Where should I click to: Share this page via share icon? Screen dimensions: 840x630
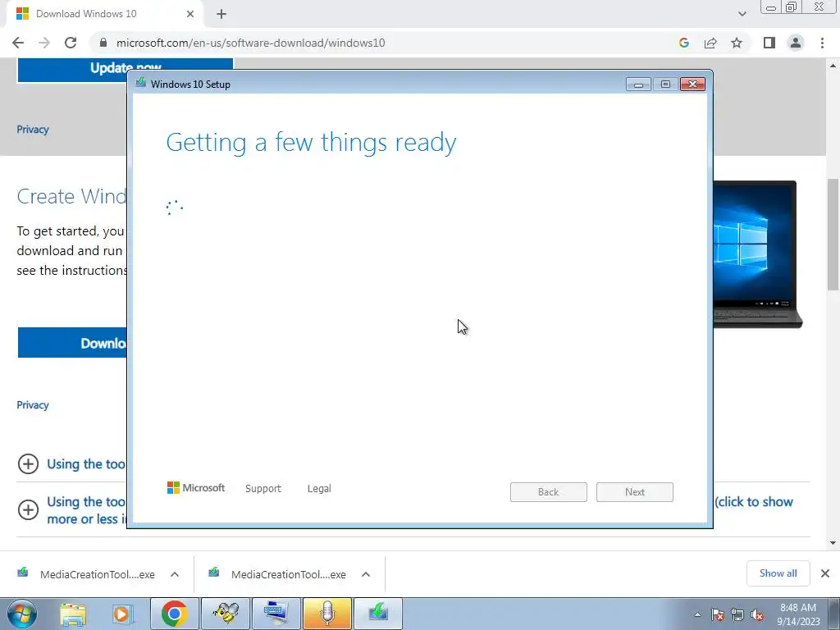710,43
